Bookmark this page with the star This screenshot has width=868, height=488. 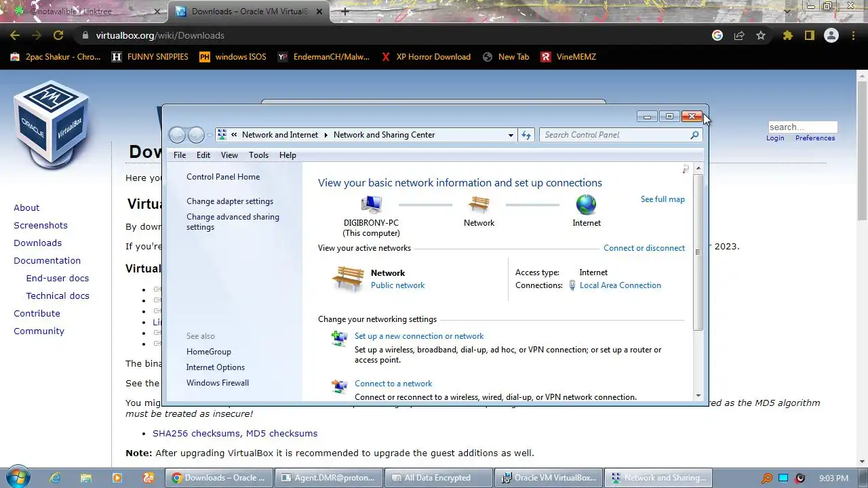761,35
